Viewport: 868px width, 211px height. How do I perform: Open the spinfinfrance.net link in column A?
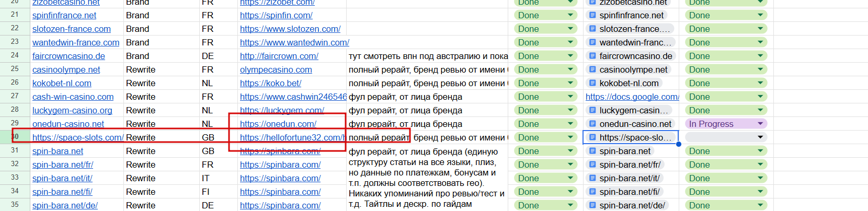(x=64, y=15)
